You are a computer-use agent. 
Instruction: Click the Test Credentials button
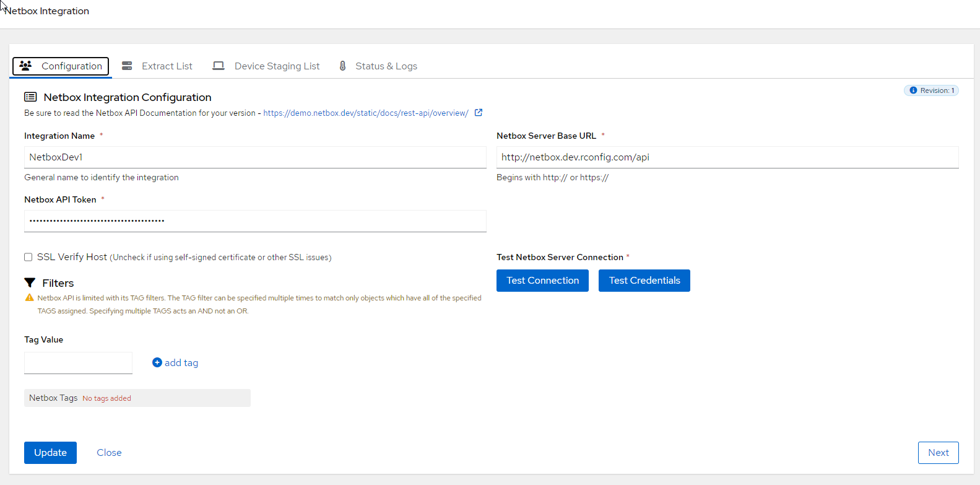point(644,281)
